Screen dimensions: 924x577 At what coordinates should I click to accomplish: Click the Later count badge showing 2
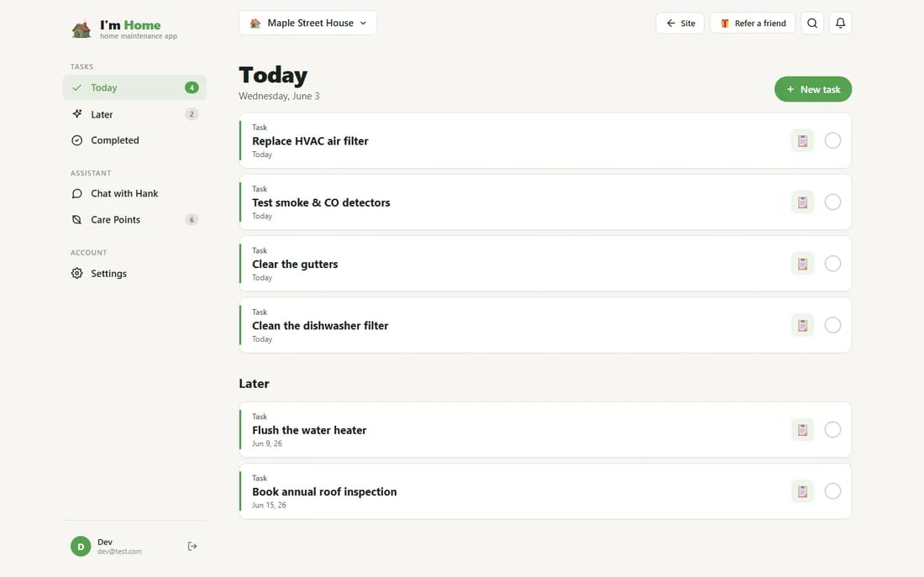click(192, 113)
